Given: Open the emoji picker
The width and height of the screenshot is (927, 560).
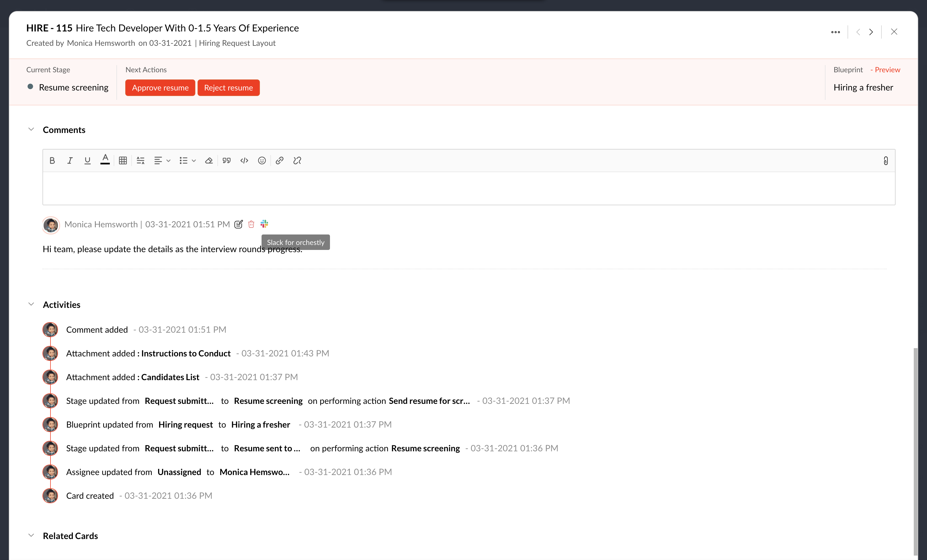Looking at the screenshot, I should click(x=262, y=161).
